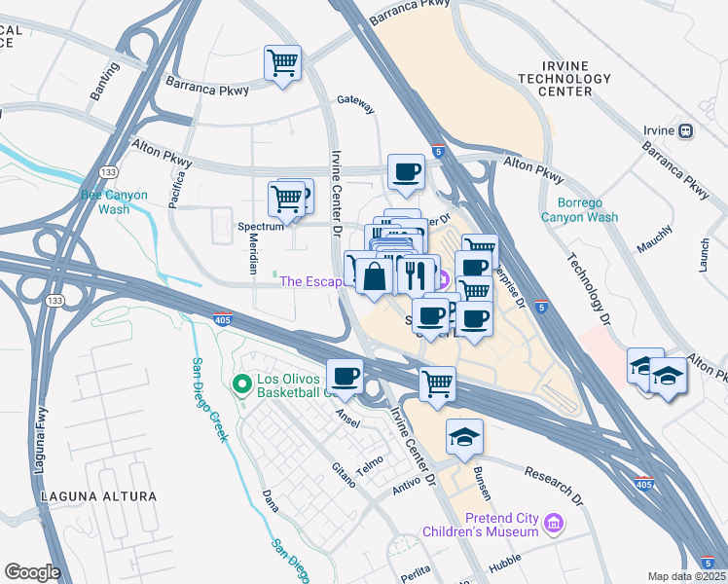Viewport: 728px width, 584px height.
Task: Open the Google logo link
Action: coord(32,572)
